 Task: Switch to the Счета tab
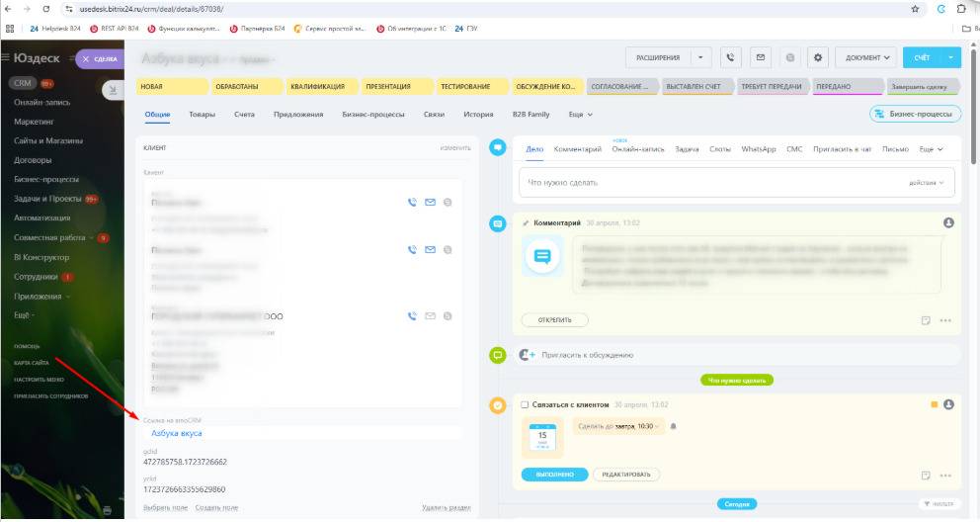tap(244, 115)
